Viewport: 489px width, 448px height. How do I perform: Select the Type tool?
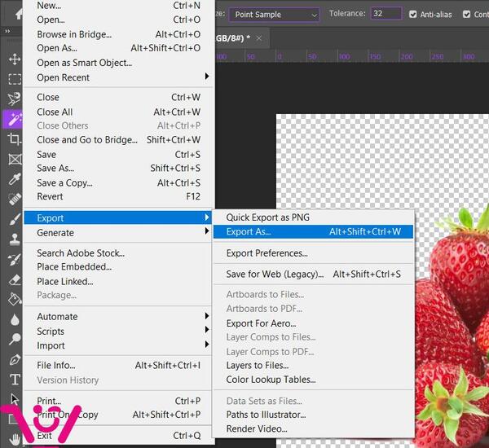[x=15, y=380]
